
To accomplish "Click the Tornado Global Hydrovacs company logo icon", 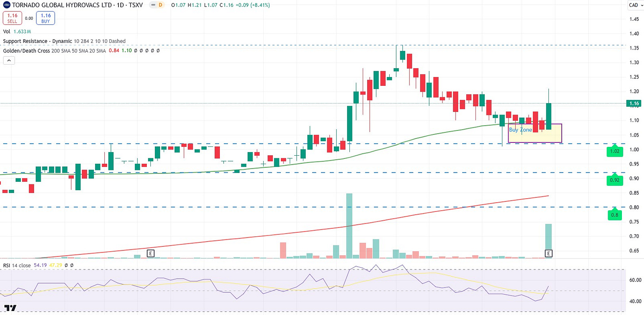I will pos(6,5).
